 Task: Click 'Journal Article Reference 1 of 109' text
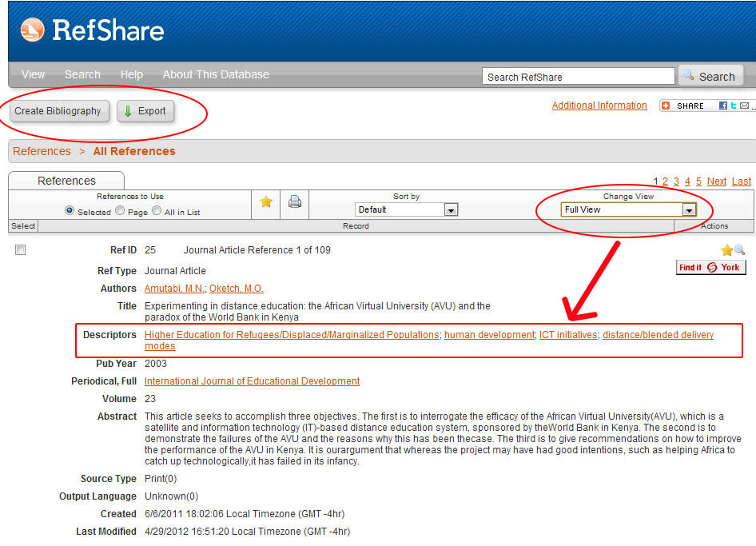[257, 250]
